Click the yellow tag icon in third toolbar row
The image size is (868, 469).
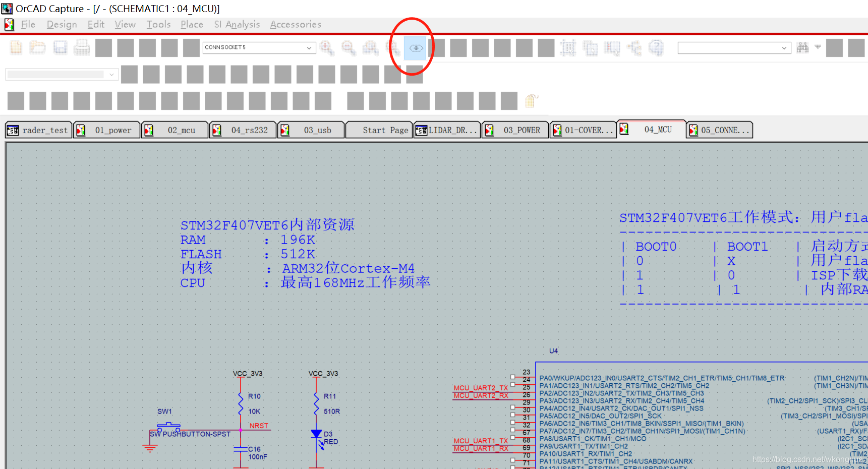(531, 101)
